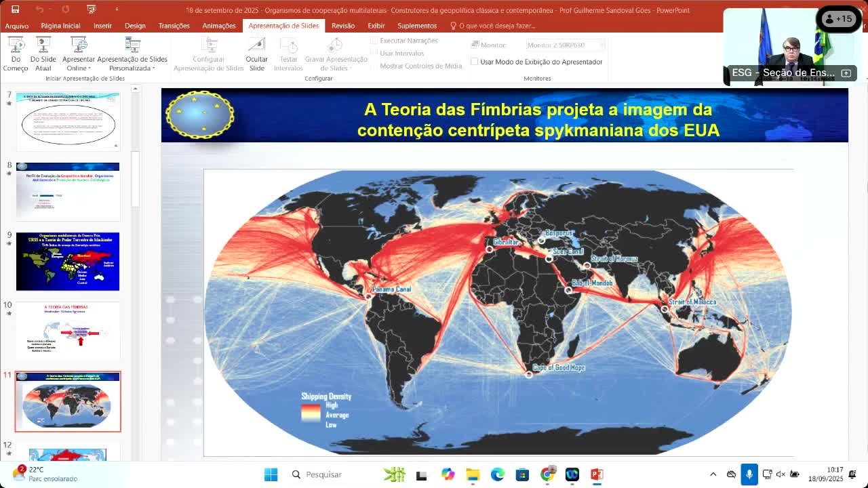Image resolution: width=868 pixels, height=488 pixels.
Task: Click the Gibraltar label on map
Action: [x=505, y=242]
